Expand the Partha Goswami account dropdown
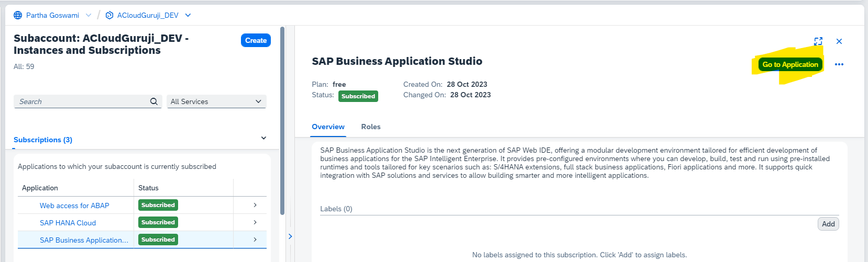 coord(88,15)
